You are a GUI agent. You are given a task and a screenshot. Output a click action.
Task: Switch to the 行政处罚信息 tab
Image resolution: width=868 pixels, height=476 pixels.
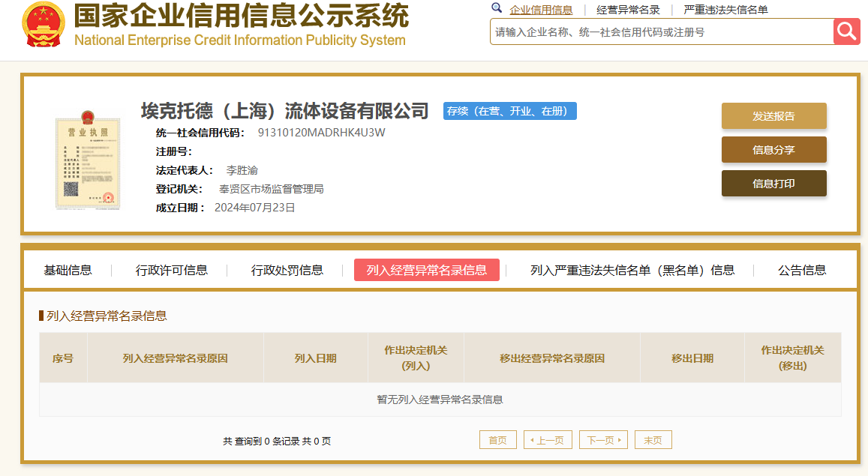(287, 271)
